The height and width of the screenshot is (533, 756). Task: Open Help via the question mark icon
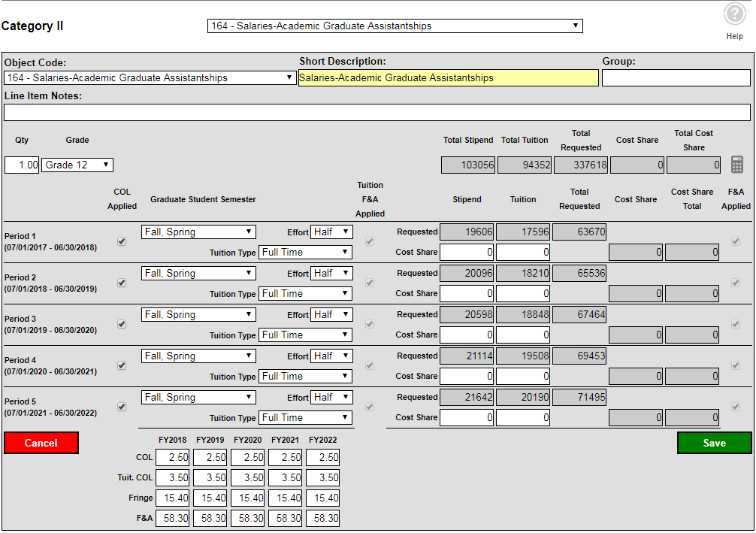(734, 13)
